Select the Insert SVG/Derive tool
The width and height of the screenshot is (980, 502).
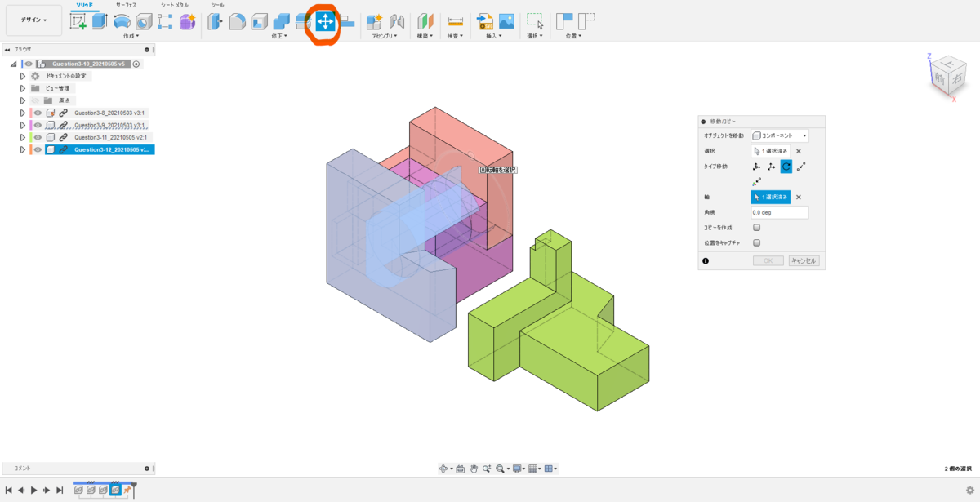click(485, 22)
